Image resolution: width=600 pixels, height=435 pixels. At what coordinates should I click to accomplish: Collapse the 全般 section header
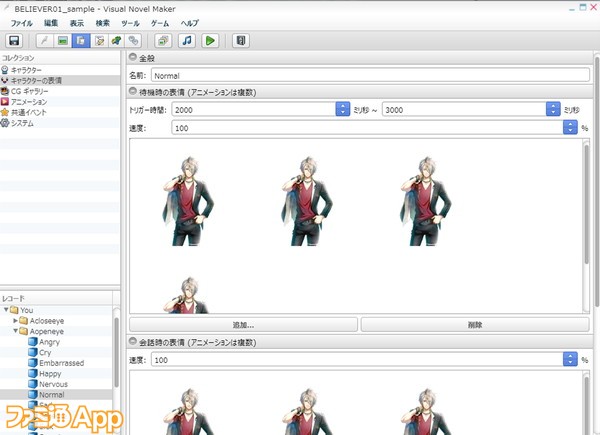coord(132,57)
